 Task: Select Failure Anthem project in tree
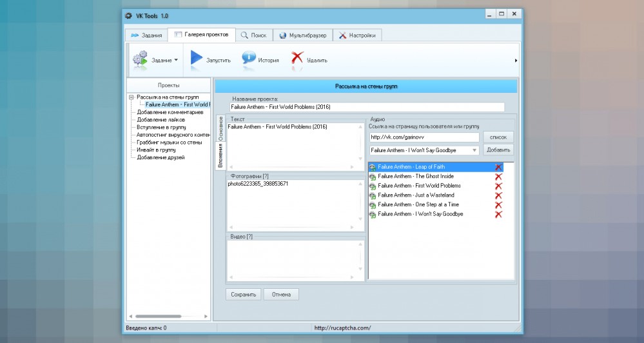click(177, 104)
